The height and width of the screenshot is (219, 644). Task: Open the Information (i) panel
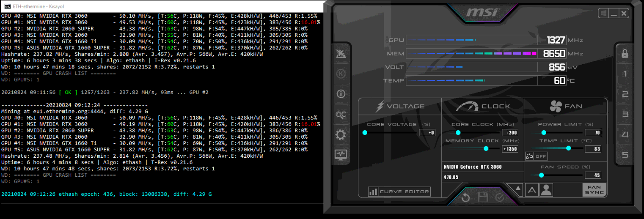[341, 94]
